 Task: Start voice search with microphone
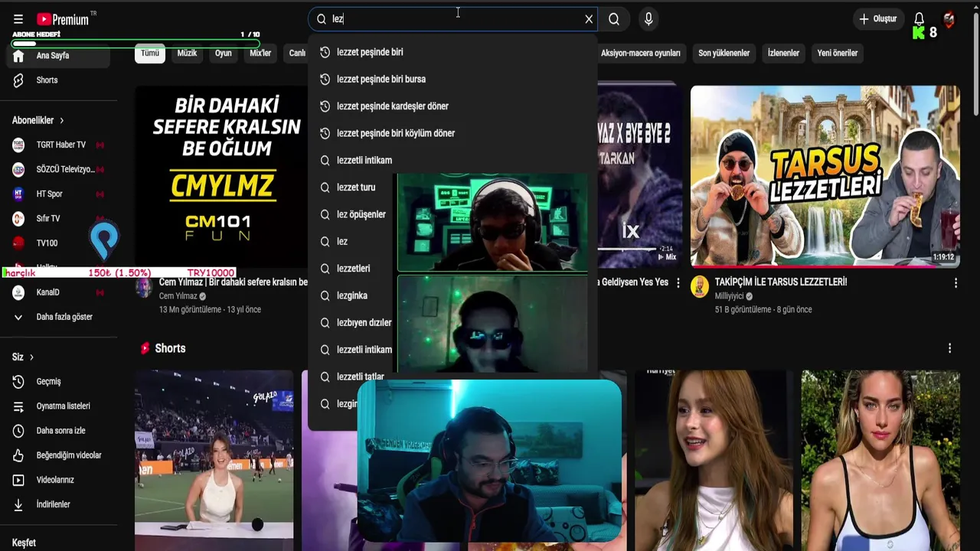click(x=648, y=19)
